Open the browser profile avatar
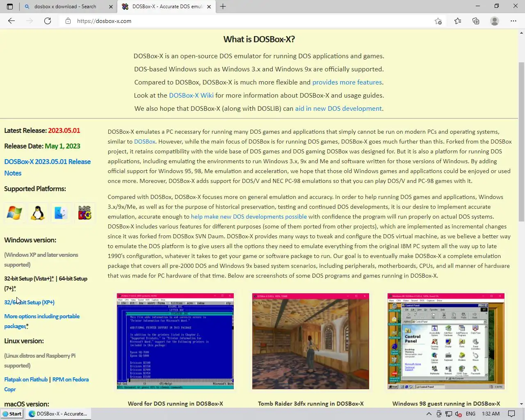This screenshot has width=525, height=420. pyautogui.click(x=495, y=21)
